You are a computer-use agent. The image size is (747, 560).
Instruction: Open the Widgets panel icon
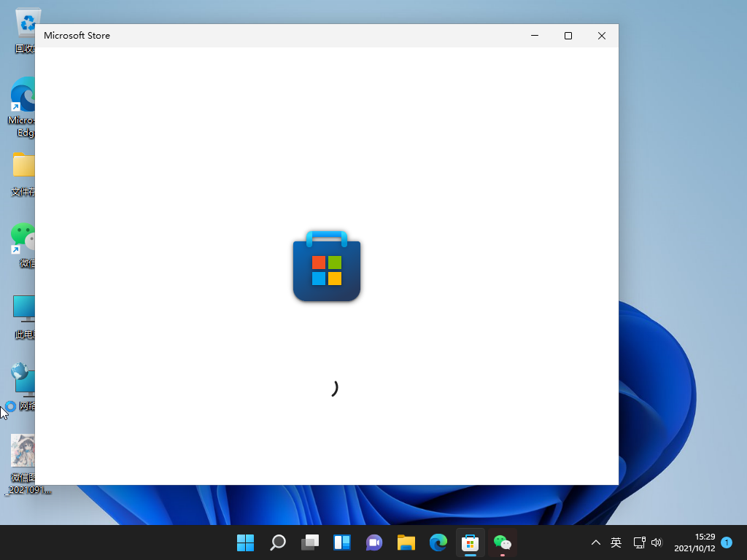click(342, 542)
